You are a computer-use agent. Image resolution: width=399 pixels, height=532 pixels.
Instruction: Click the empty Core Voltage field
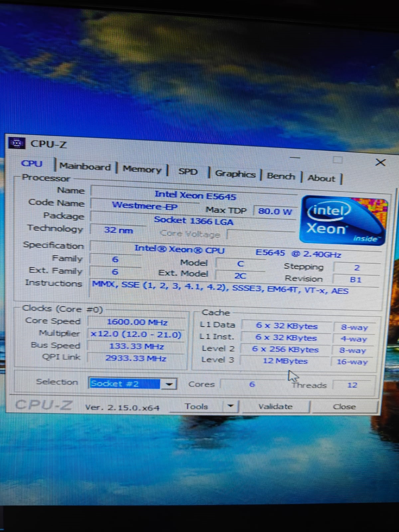[261, 235]
